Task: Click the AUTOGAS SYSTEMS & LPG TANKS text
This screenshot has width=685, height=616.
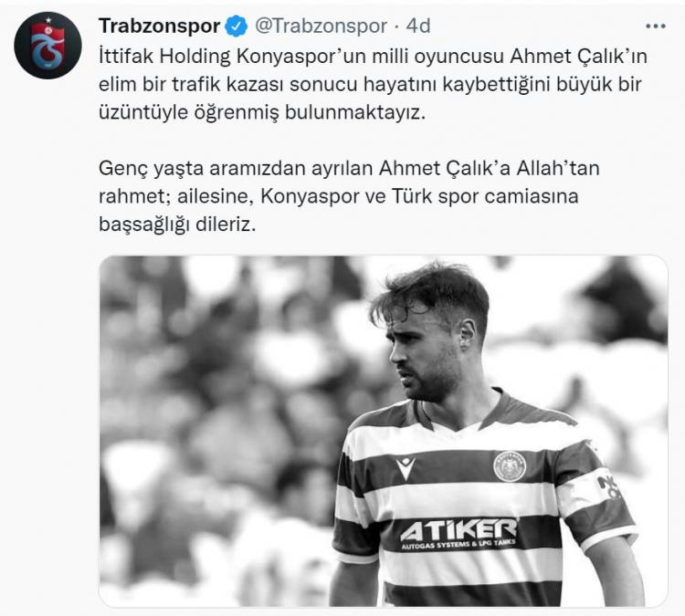Action: 458,545
